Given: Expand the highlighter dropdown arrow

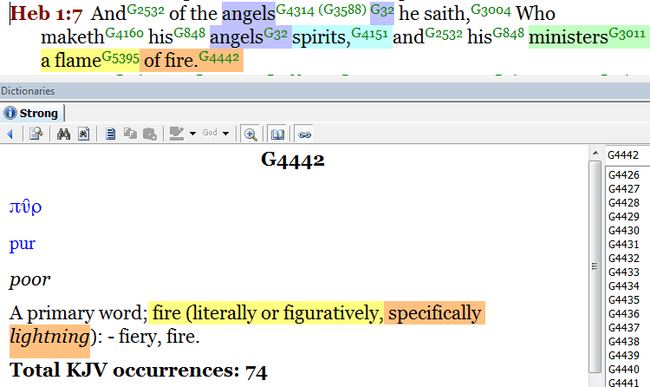Looking at the screenshot, I should [193, 134].
